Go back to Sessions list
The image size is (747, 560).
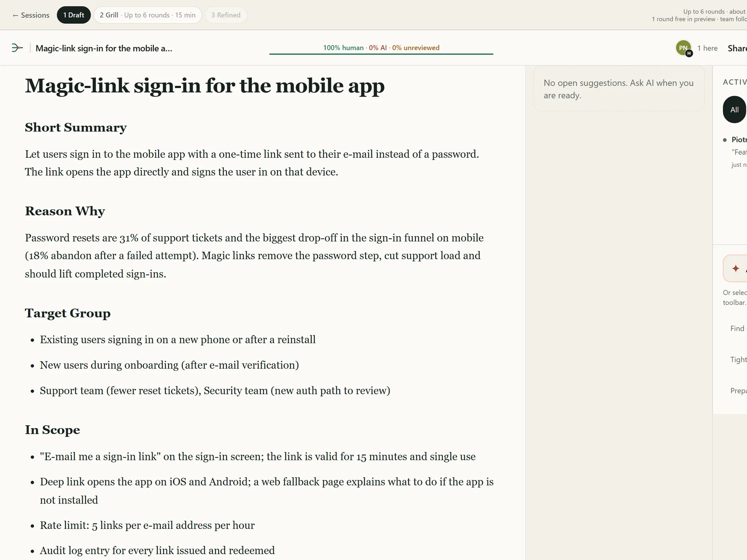[x=31, y=15]
